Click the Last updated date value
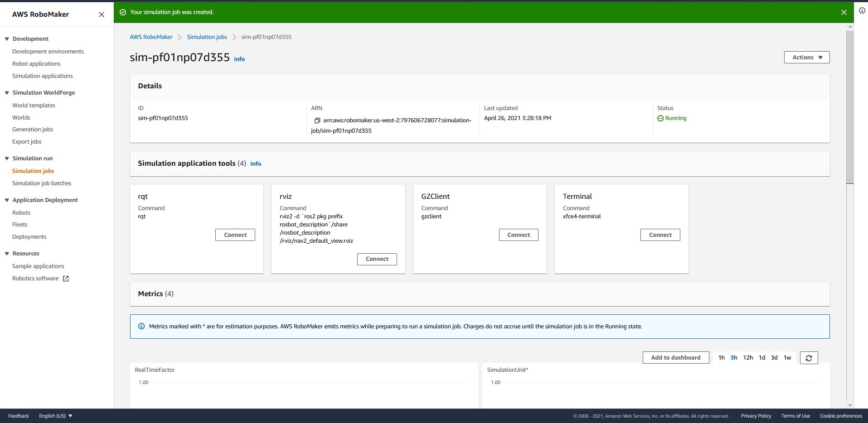The image size is (868, 423). pos(518,118)
